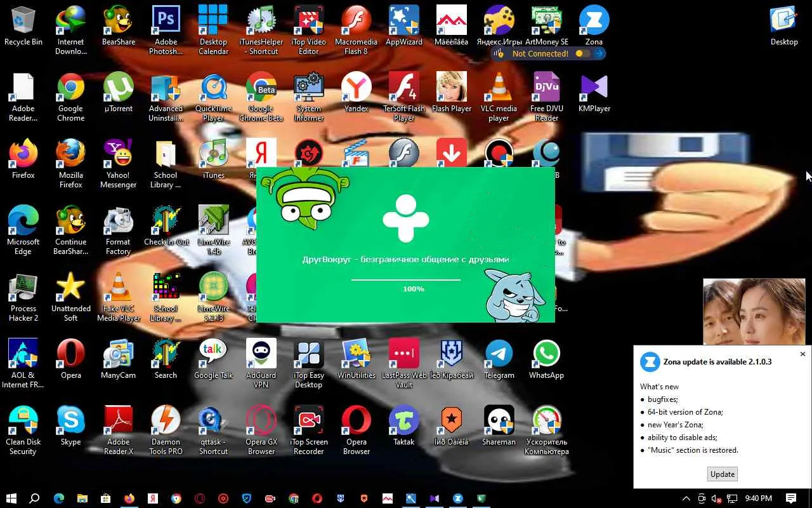Click the muted volume tray icon
This screenshot has width=812, height=508.
point(717,498)
